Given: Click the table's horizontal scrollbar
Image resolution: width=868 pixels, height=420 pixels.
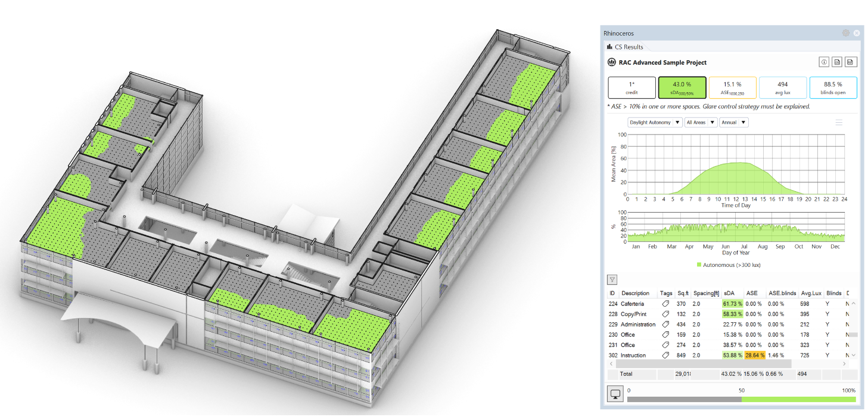Looking at the screenshot, I should pyautogui.click(x=703, y=363).
